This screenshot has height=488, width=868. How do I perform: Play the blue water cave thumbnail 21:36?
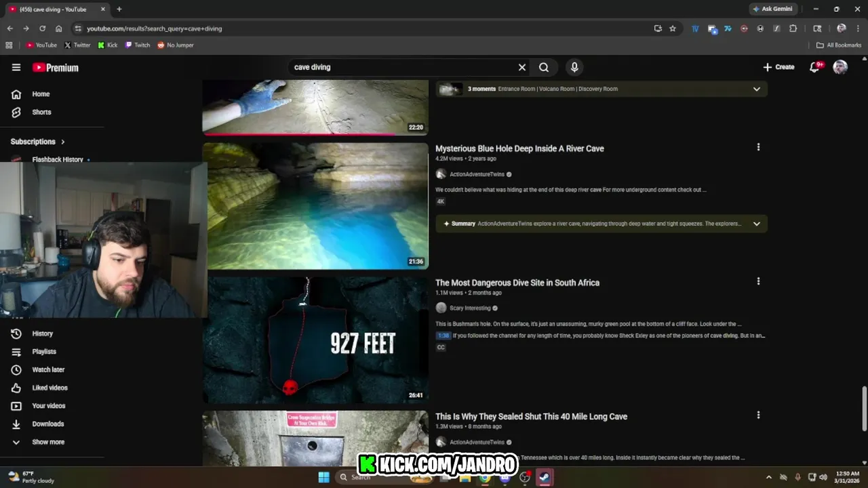coord(315,205)
